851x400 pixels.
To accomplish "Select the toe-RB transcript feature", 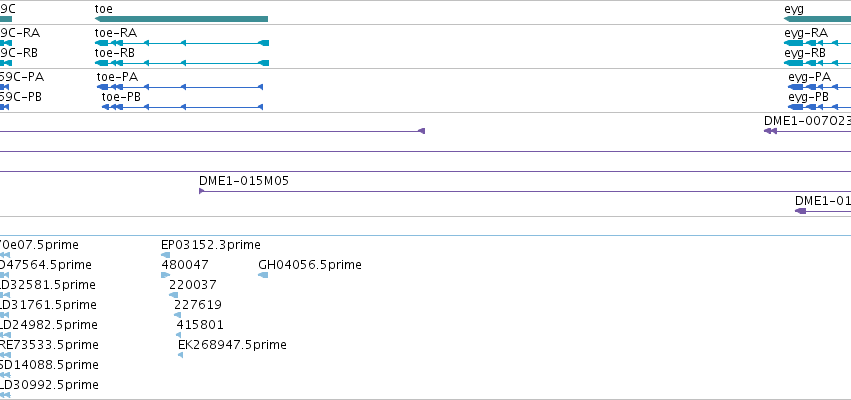I will click(182, 63).
